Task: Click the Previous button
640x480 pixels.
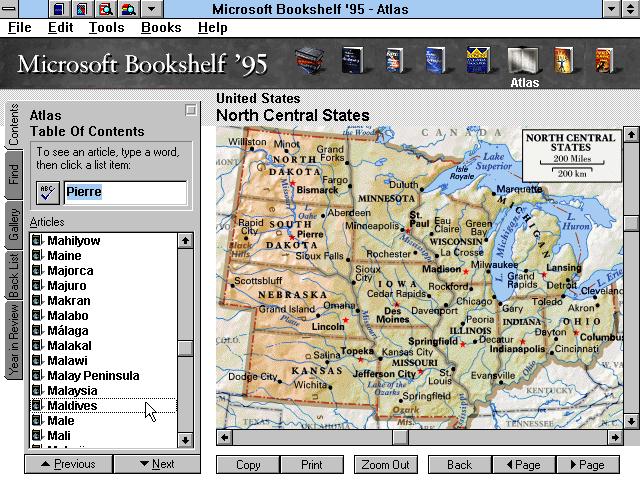Action: (x=69, y=464)
